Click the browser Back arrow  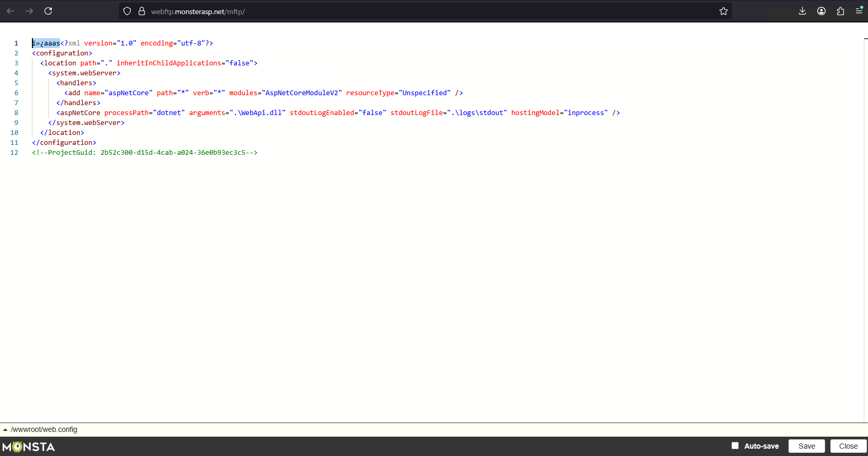[10, 11]
